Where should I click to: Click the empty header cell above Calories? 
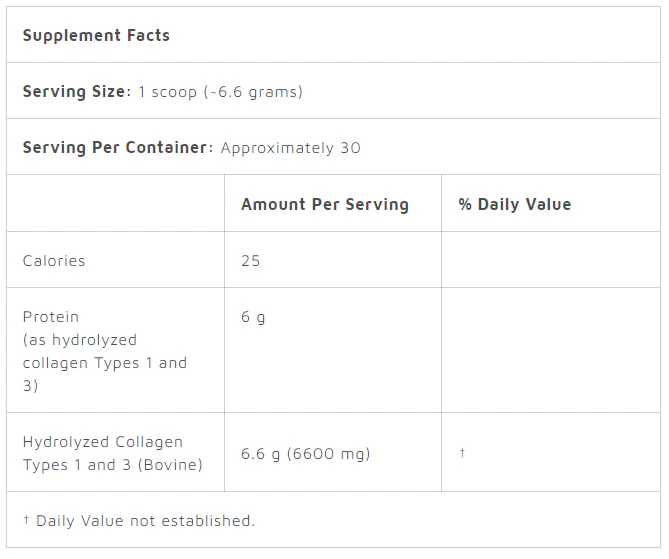pos(116,203)
